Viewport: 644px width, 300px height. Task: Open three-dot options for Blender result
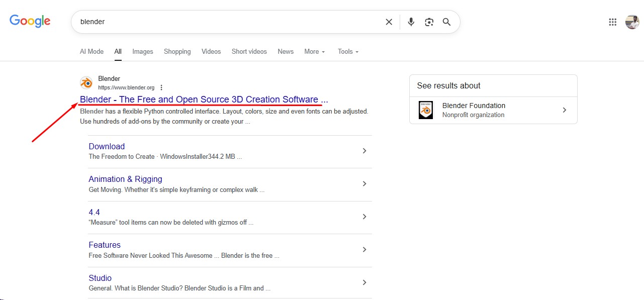(161, 87)
